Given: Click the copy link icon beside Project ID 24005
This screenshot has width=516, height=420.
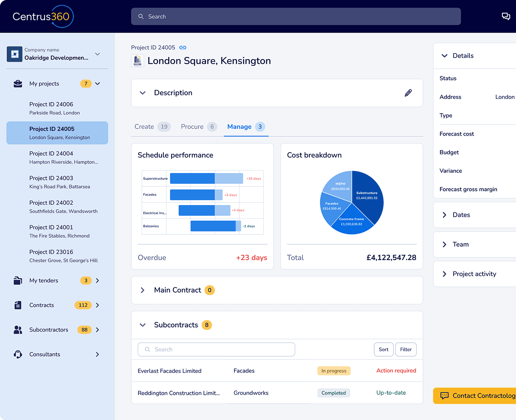Looking at the screenshot, I should point(183,48).
